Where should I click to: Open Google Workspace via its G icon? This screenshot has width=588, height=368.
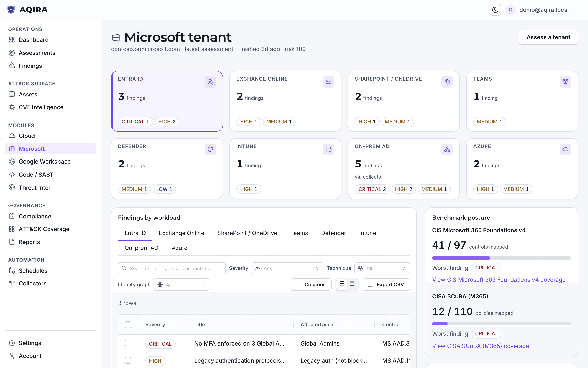12,161
